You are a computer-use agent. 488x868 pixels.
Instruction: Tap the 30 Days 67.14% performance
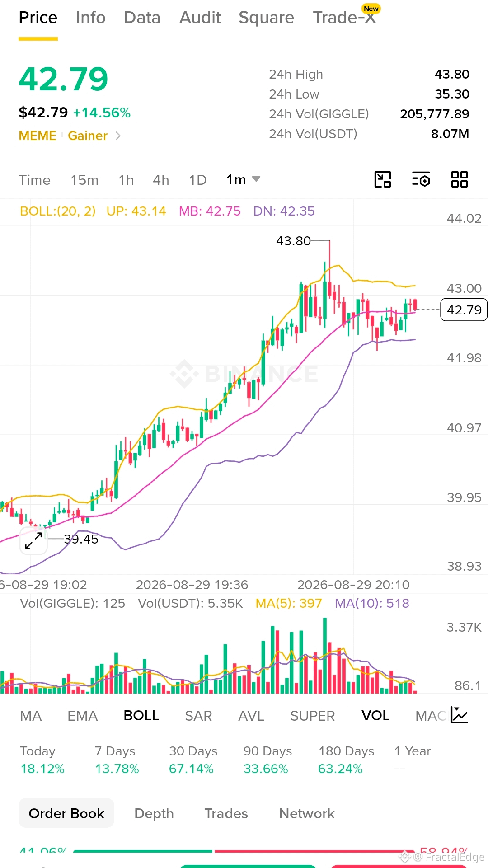[193, 760]
